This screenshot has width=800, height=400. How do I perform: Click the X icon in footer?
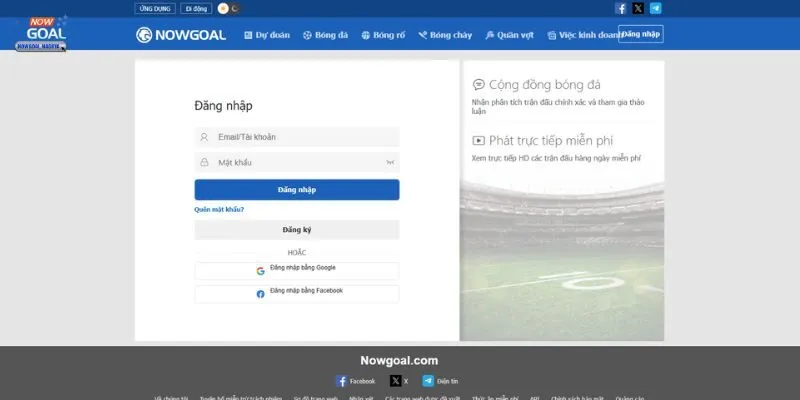pos(396,381)
